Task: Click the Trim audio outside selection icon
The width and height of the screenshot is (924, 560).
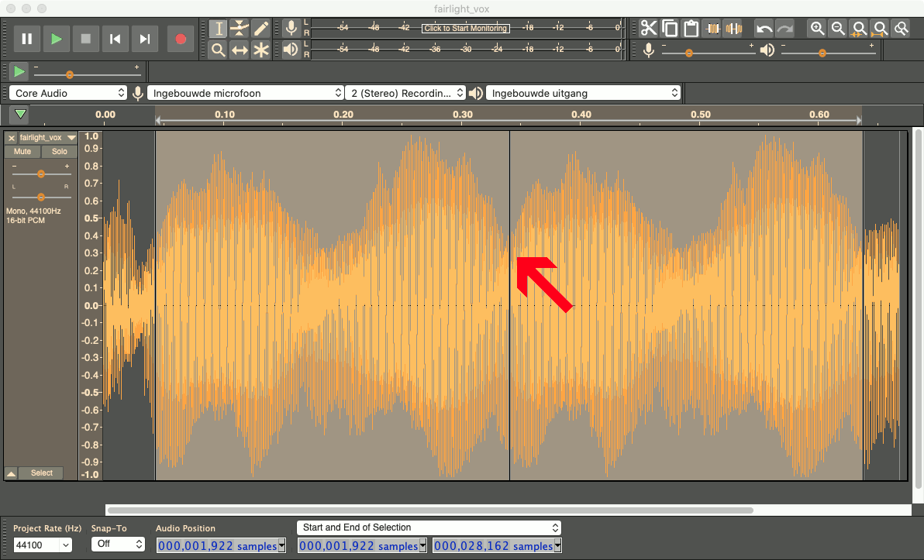Action: [713, 28]
